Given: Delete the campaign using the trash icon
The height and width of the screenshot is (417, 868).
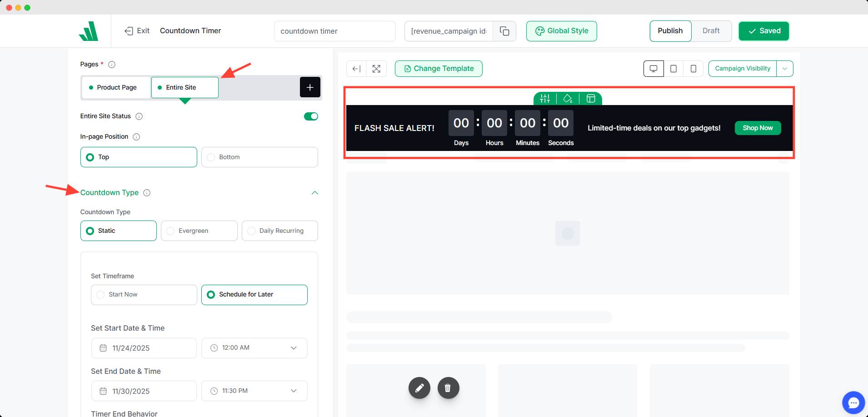Looking at the screenshot, I should [x=448, y=387].
